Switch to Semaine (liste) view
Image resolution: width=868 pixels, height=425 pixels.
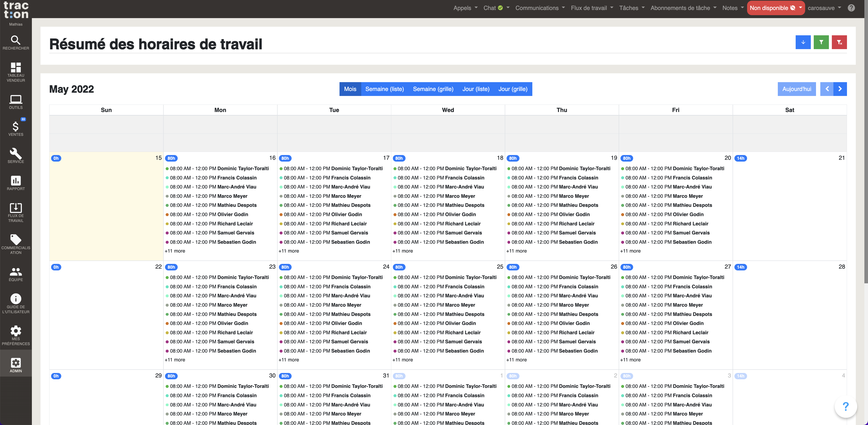[x=384, y=89]
